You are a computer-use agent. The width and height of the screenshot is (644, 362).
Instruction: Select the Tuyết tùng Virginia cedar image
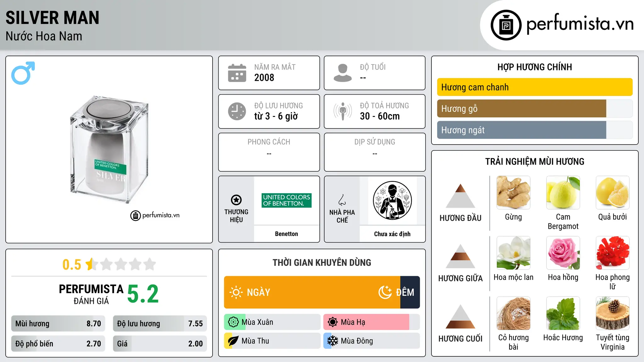point(613,313)
